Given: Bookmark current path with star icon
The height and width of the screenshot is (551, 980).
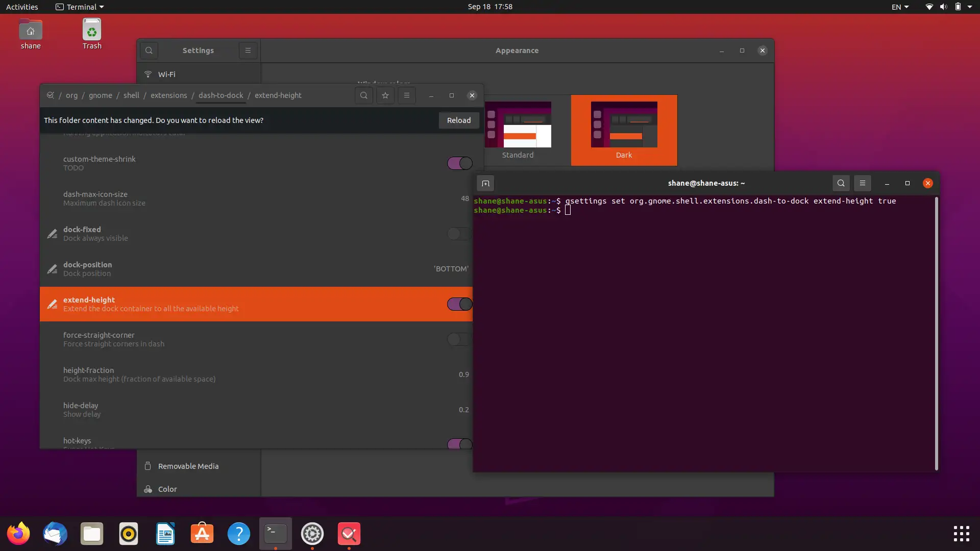Looking at the screenshot, I should pos(385,95).
